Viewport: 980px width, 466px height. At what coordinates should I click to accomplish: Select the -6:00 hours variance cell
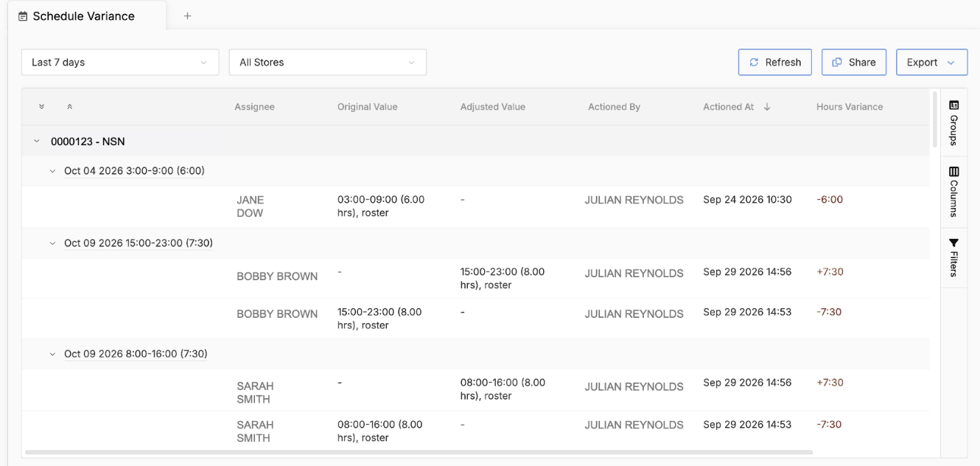(x=830, y=200)
